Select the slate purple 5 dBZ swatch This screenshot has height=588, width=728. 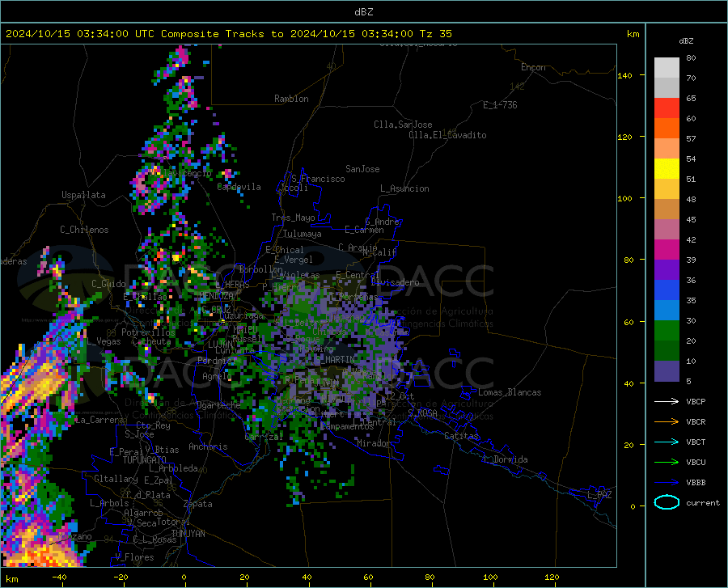coord(667,371)
